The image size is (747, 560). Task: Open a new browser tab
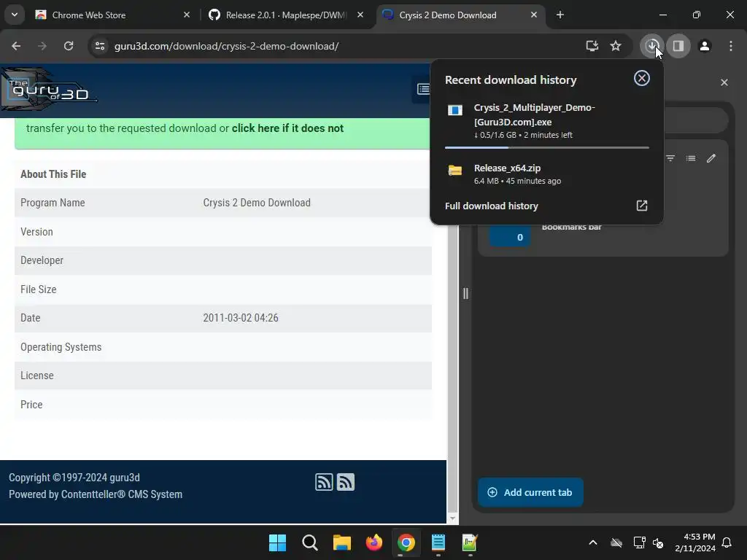[x=560, y=15]
